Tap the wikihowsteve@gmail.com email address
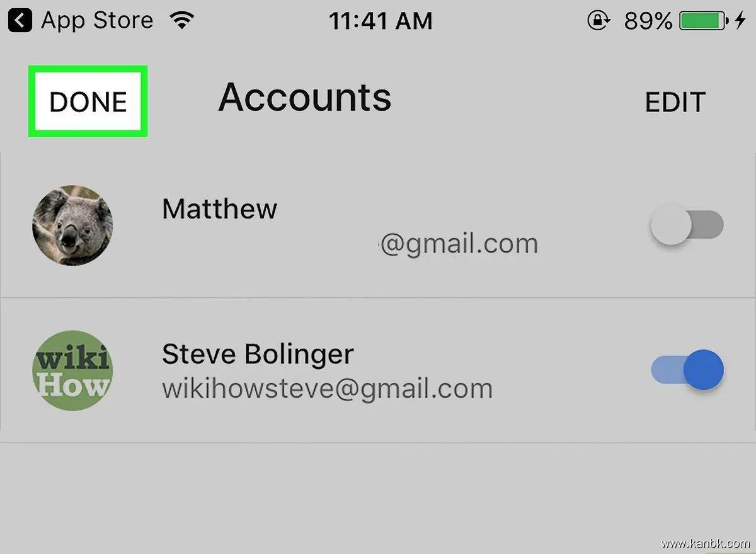This screenshot has width=756, height=554. pos(327,388)
